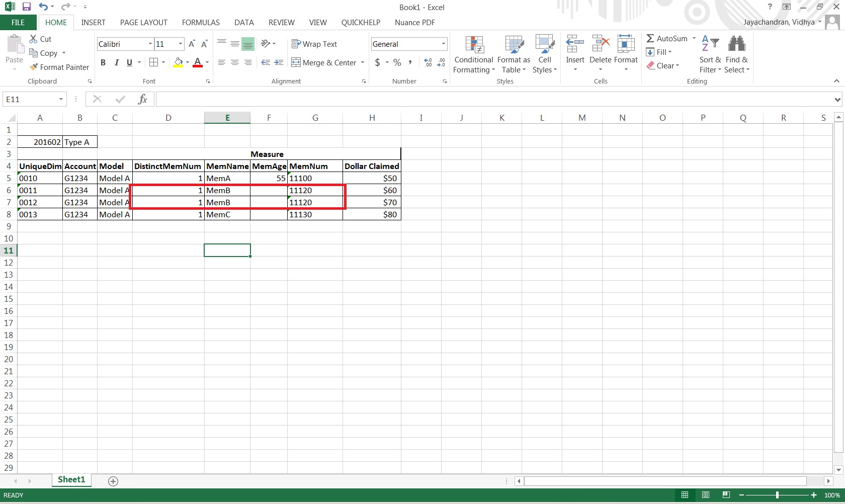Switch to the Nuance PDF tab
Image resolution: width=845 pixels, height=504 pixels.
pyautogui.click(x=415, y=23)
